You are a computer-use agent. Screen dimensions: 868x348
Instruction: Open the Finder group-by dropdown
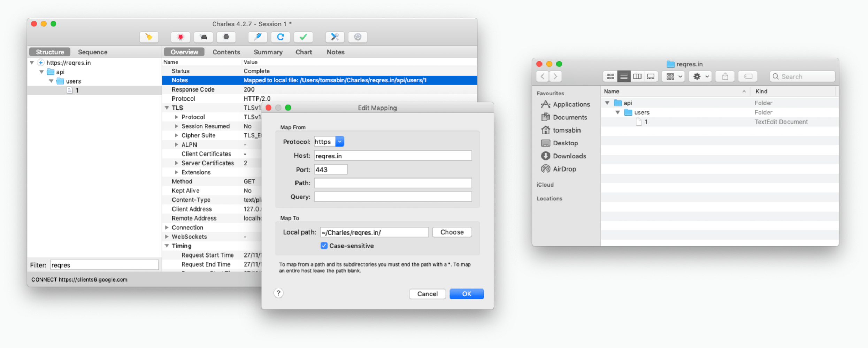673,77
